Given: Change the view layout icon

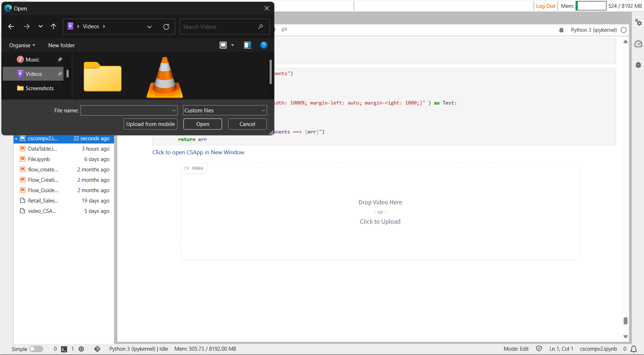Looking at the screenshot, I should pos(223,45).
